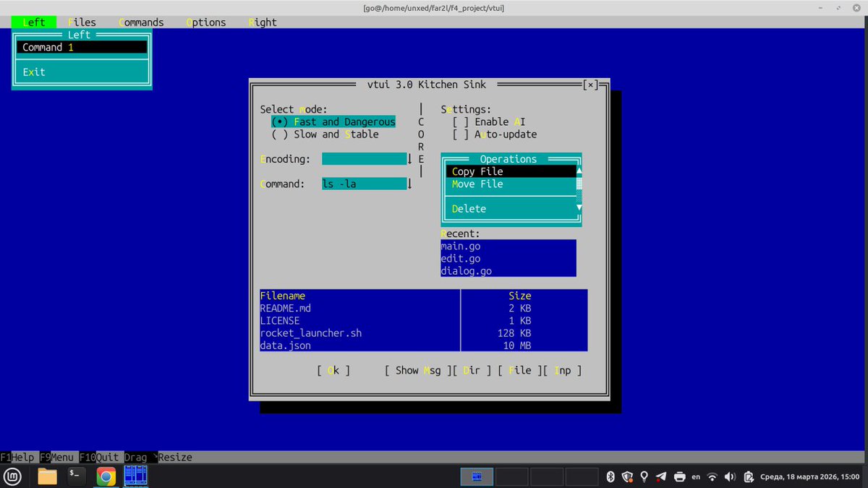Viewport: 868px width, 488px height.
Task: Open the Chrome browser in the taskbar
Action: 106,476
